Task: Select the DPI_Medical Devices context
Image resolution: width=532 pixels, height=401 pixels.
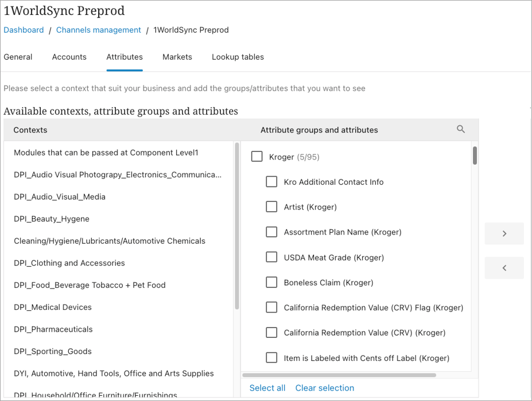Action: click(x=52, y=307)
